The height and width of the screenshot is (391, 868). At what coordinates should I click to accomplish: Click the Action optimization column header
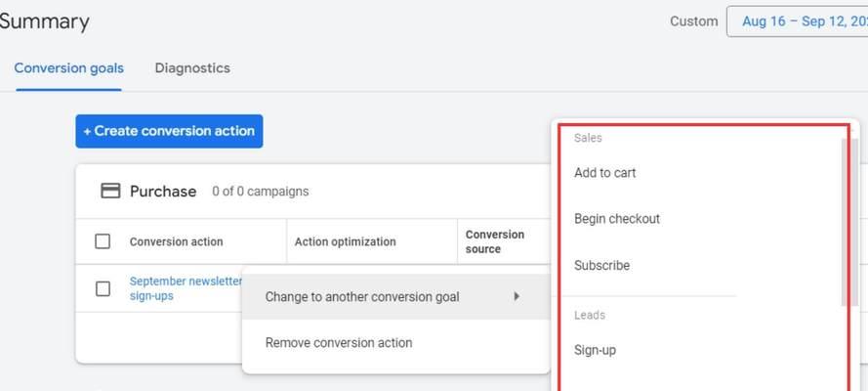pos(345,242)
